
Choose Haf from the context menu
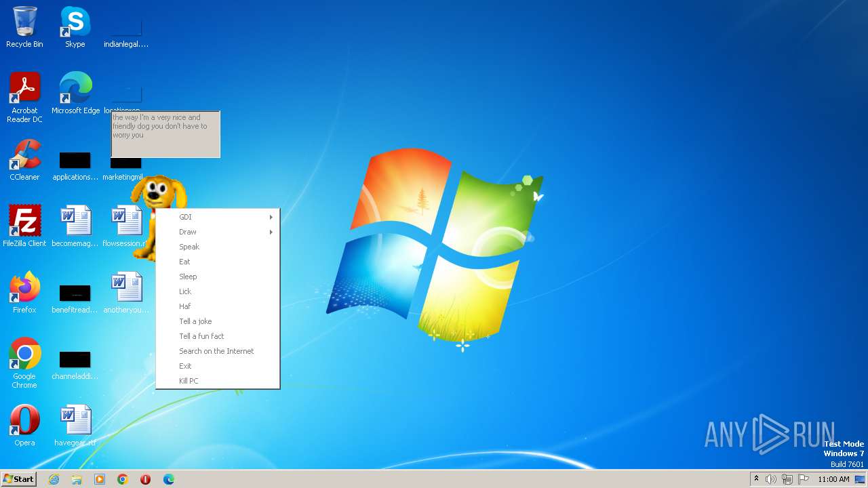(218, 306)
